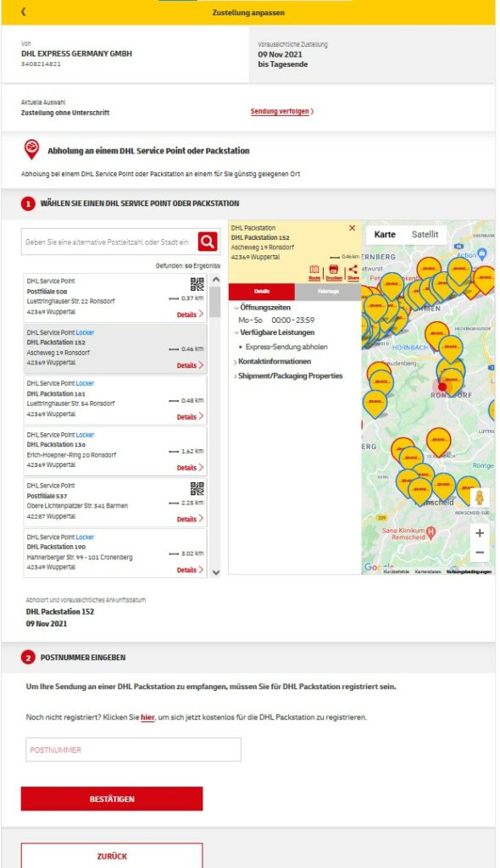Zoom out the map with minus
This screenshot has height=868, width=500.
click(480, 553)
